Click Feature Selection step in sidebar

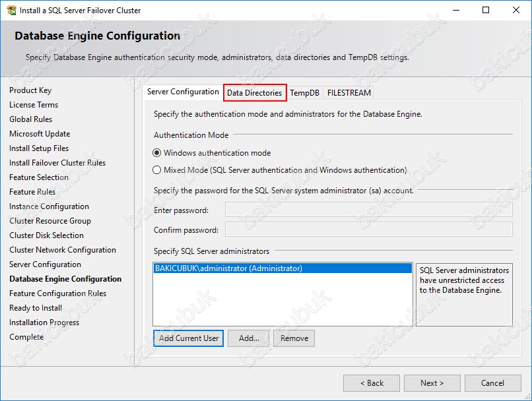tap(39, 177)
